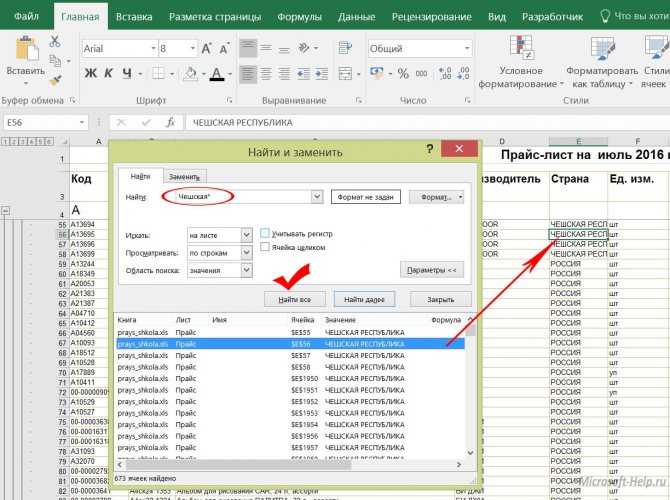The width and height of the screenshot is (670, 500).
Task: Click the top align icon
Action: point(248,48)
